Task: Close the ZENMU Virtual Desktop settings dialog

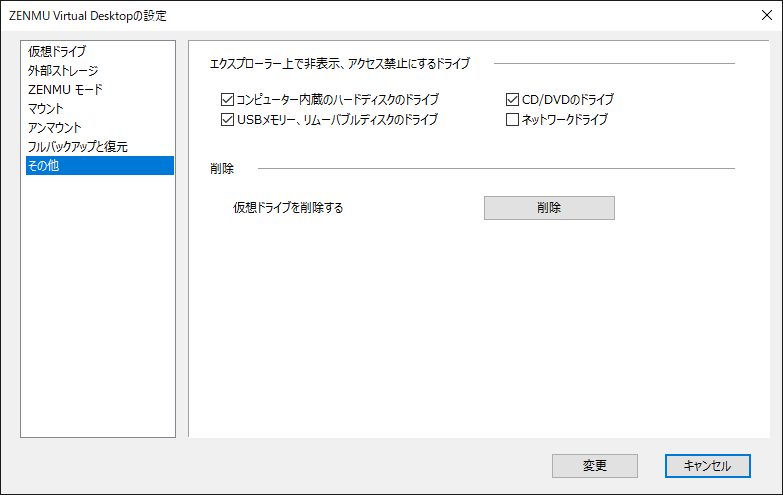Action: pyautogui.click(x=767, y=15)
